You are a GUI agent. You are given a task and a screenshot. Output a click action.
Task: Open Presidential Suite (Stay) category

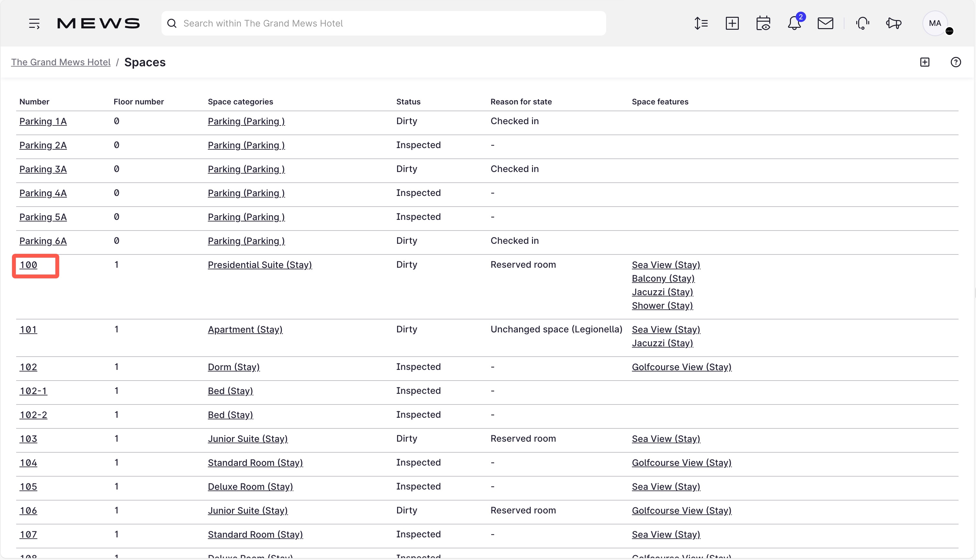click(260, 264)
